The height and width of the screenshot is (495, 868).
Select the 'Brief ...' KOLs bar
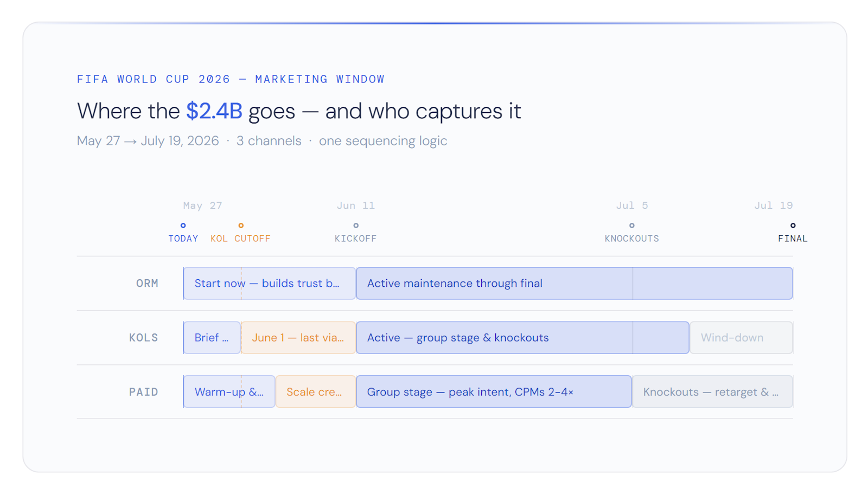pyautogui.click(x=212, y=338)
